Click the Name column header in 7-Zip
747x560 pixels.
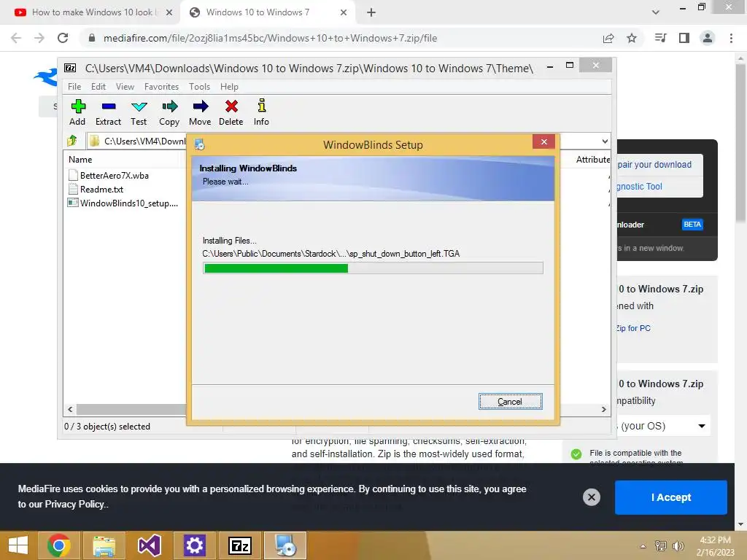pyautogui.click(x=80, y=160)
